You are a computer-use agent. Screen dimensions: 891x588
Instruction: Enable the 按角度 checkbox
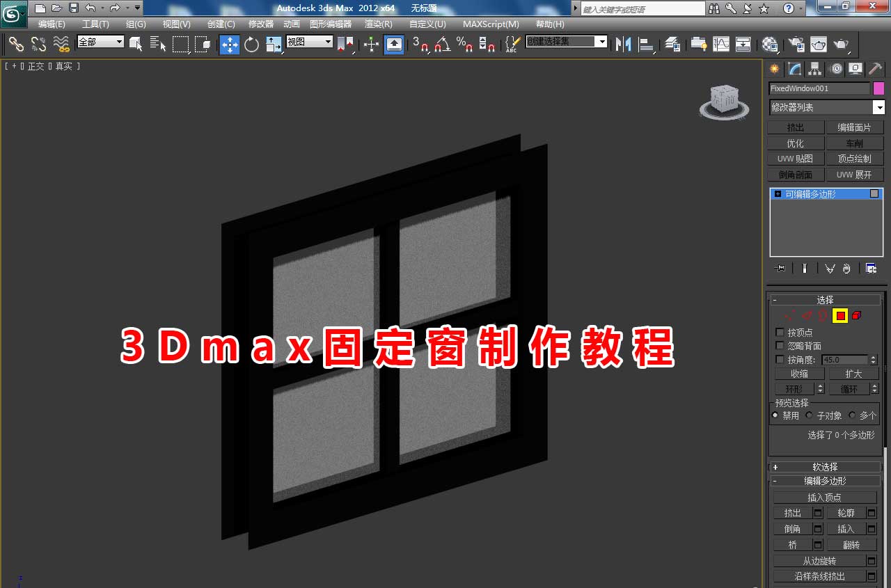[x=780, y=360]
